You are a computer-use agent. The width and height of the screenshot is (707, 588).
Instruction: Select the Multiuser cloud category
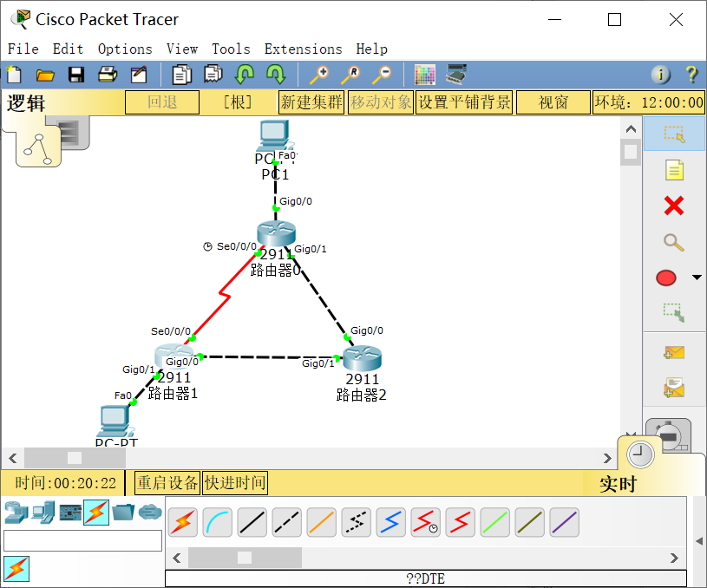[x=150, y=513]
